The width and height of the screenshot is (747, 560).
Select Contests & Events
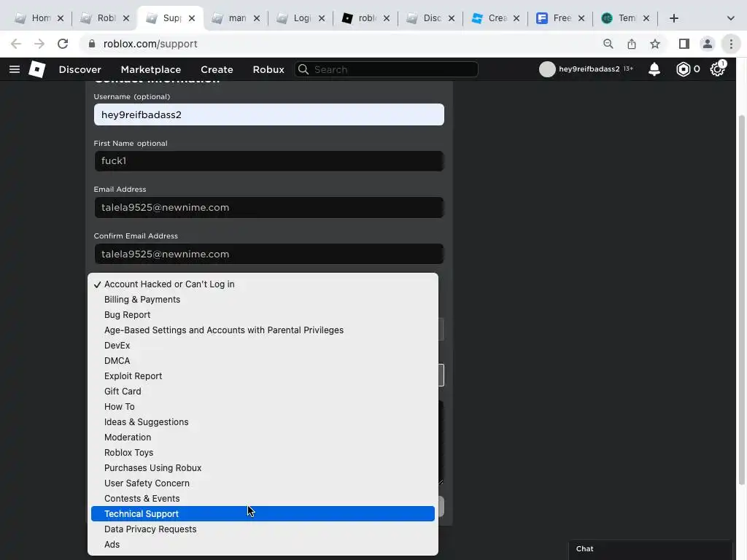pos(263,499)
